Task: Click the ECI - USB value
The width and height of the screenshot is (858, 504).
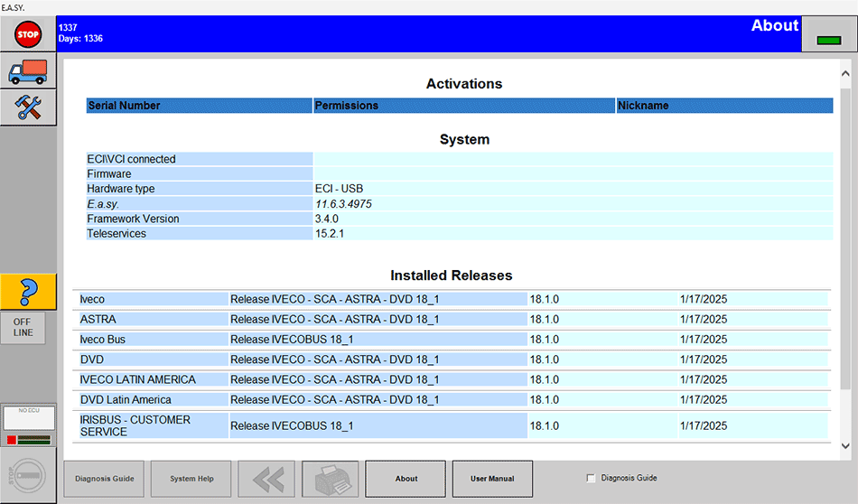Action: (x=340, y=189)
